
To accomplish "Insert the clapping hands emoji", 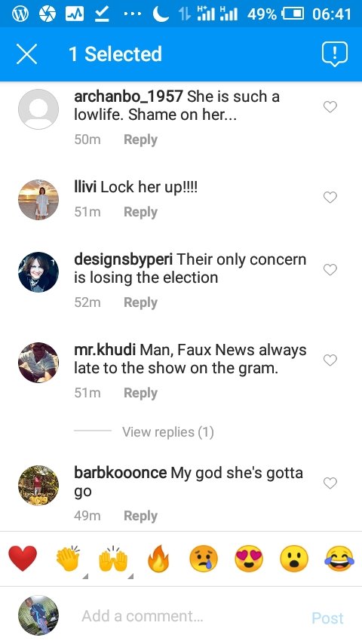I will pyautogui.click(x=68, y=559).
